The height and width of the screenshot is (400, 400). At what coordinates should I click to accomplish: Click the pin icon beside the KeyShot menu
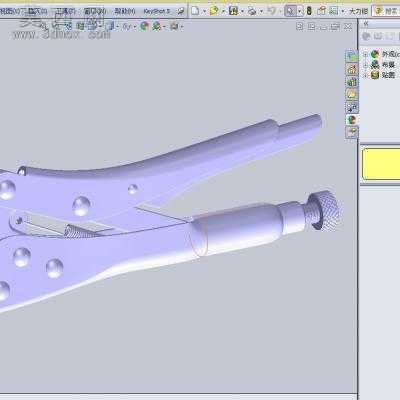pyautogui.click(x=180, y=11)
